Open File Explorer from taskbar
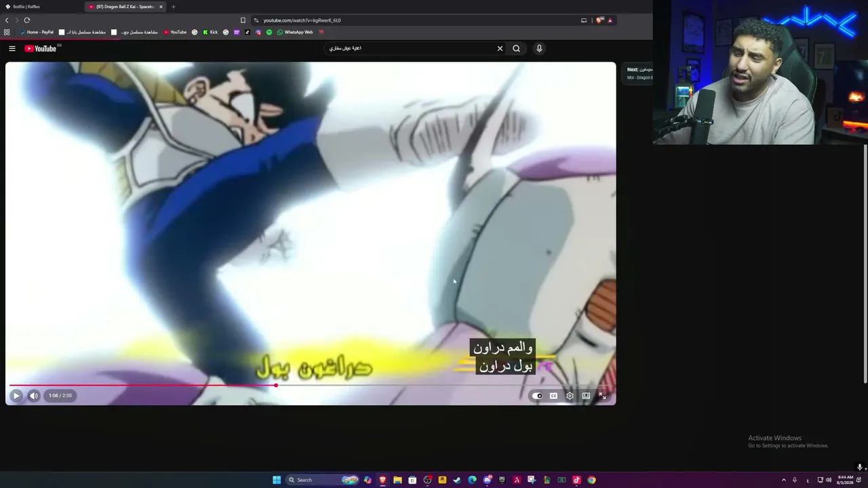Screen dimensions: 868x488 (x=397, y=480)
